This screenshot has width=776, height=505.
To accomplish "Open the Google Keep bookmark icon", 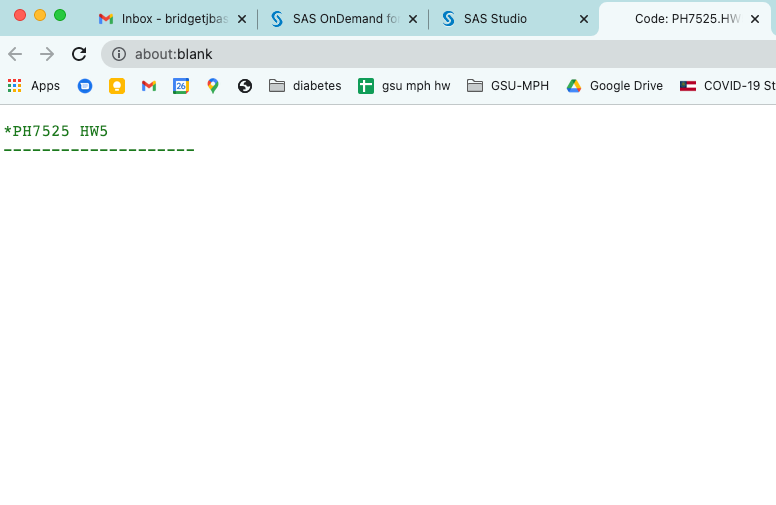I will (117, 86).
